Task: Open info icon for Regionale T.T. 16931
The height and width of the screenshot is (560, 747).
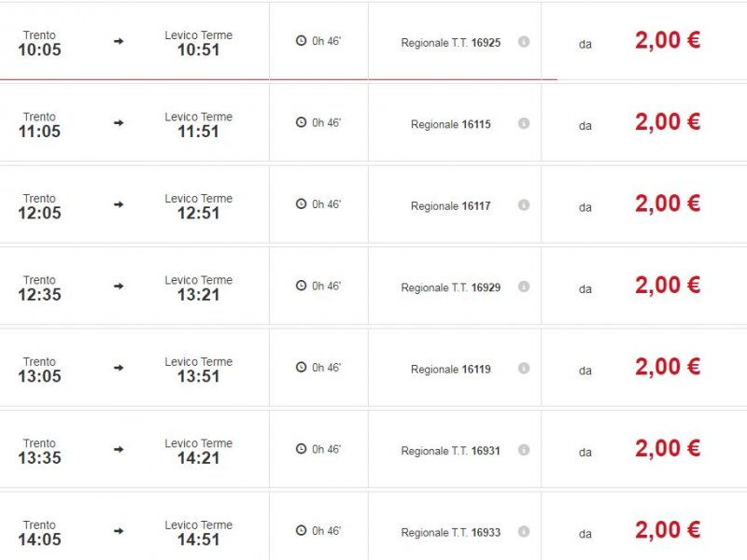Action: coord(524,450)
